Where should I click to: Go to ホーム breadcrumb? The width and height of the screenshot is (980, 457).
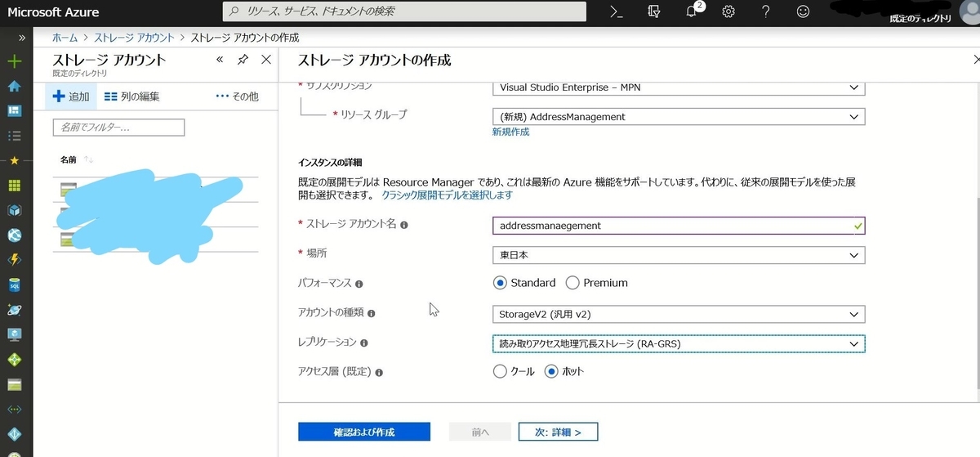[x=65, y=38]
